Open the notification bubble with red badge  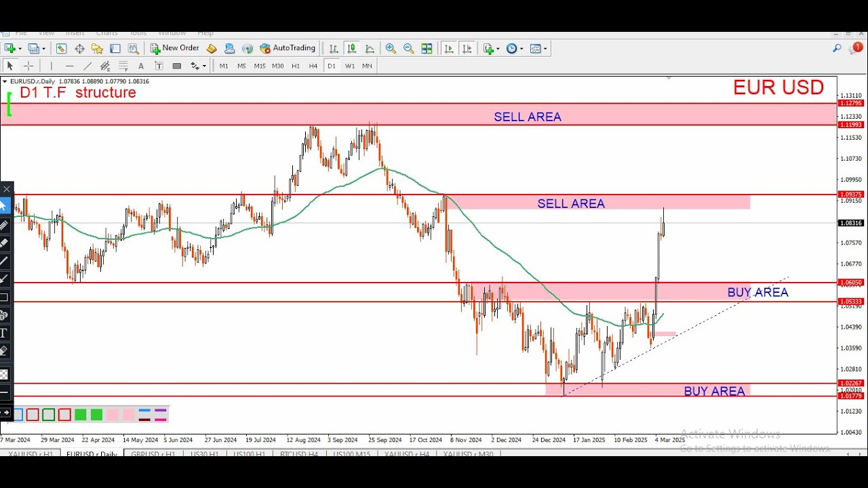click(856, 48)
